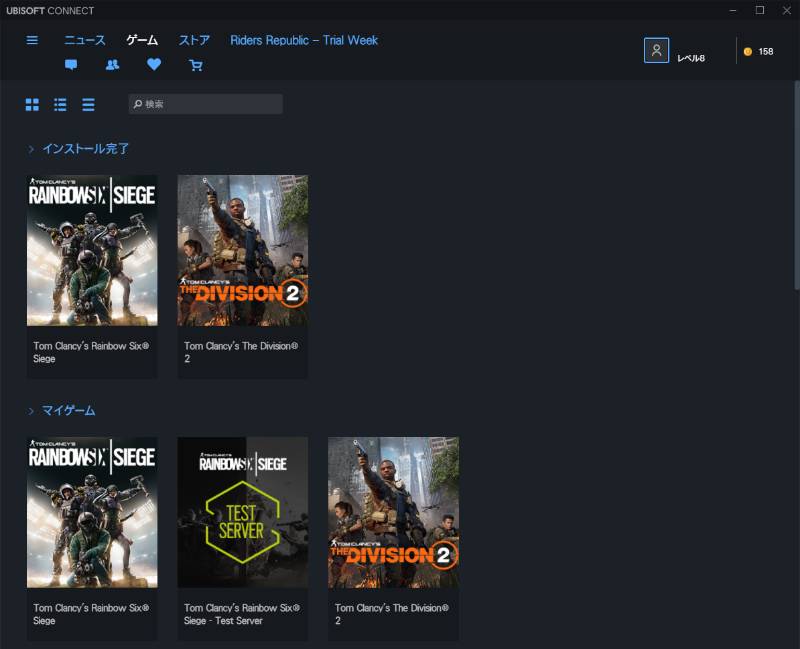The width and height of the screenshot is (800, 649).
Task: Open the user profile avatar
Action: pos(656,51)
